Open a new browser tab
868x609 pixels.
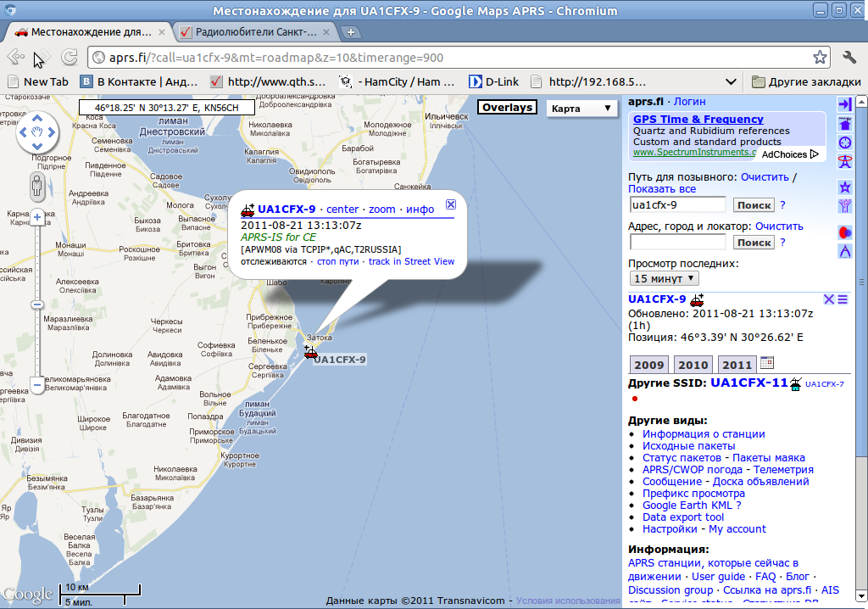click(351, 31)
